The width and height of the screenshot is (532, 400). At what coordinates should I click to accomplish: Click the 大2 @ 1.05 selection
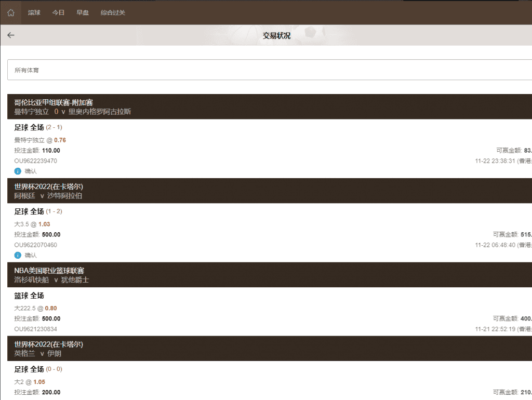[30, 382]
